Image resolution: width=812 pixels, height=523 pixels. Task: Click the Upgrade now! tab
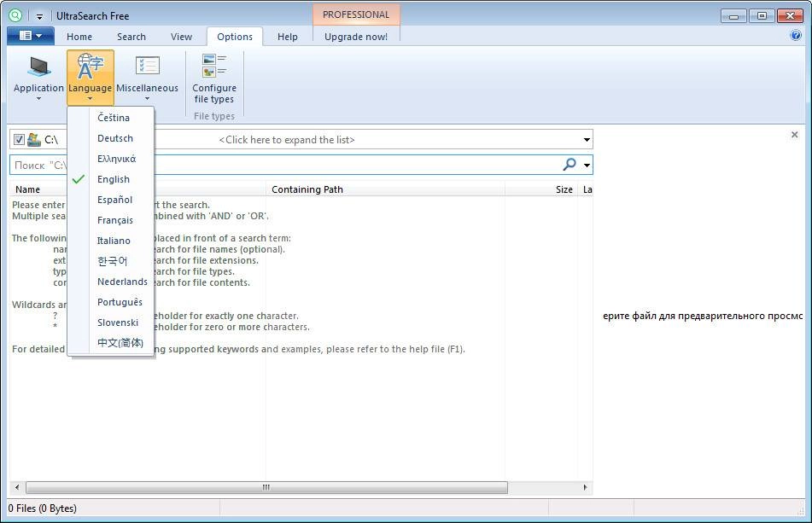(x=356, y=37)
